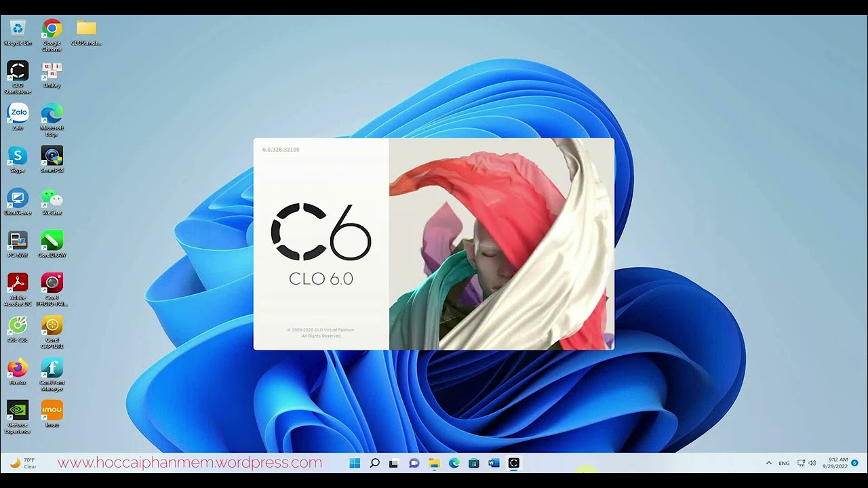The image size is (868, 488).
Task: Open Microsoft Store from the taskbar
Action: tap(474, 463)
